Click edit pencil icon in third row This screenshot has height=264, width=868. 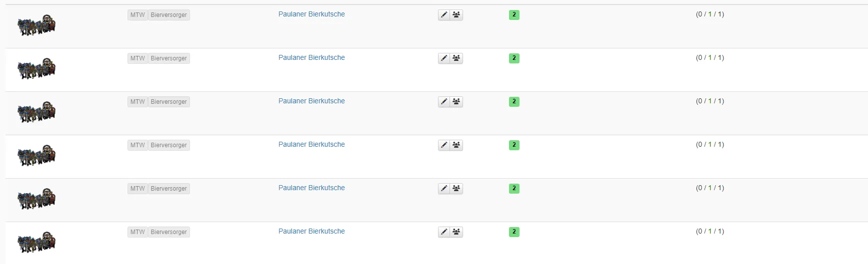pyautogui.click(x=443, y=102)
